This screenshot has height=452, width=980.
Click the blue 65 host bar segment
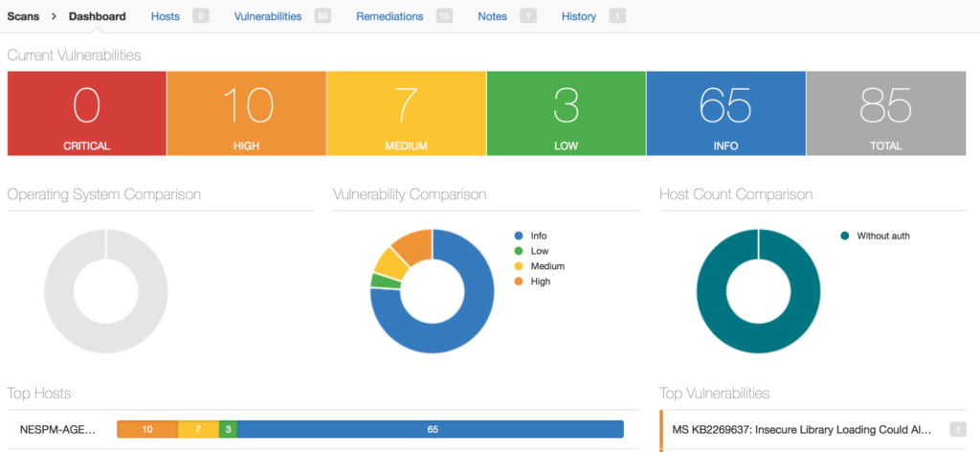[x=431, y=429]
